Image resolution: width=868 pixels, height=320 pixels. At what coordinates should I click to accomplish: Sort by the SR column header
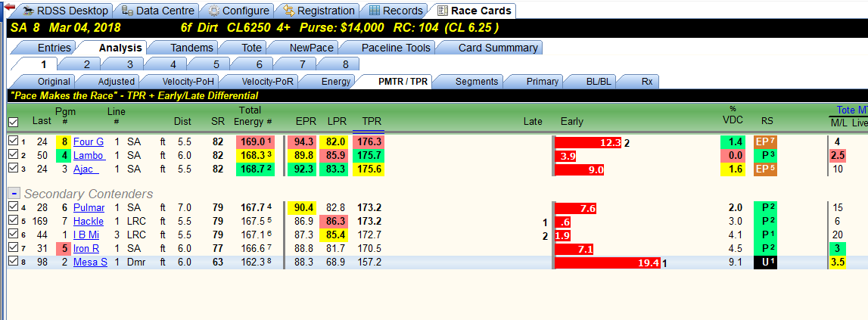(218, 120)
